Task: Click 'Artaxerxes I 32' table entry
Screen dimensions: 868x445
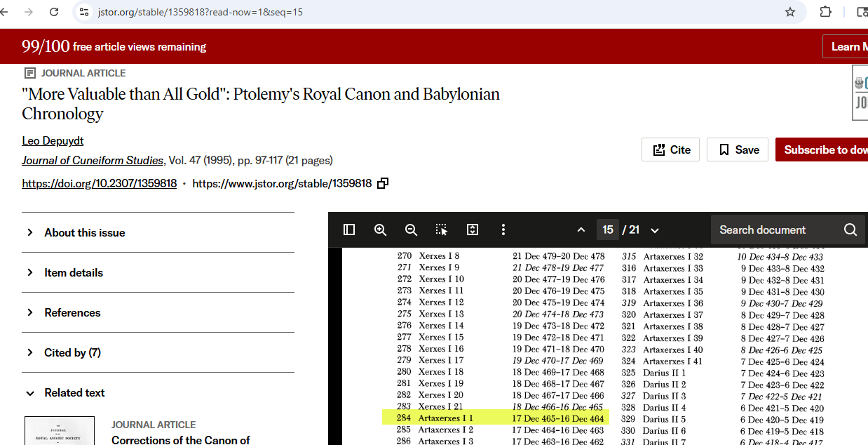Action: (673, 256)
